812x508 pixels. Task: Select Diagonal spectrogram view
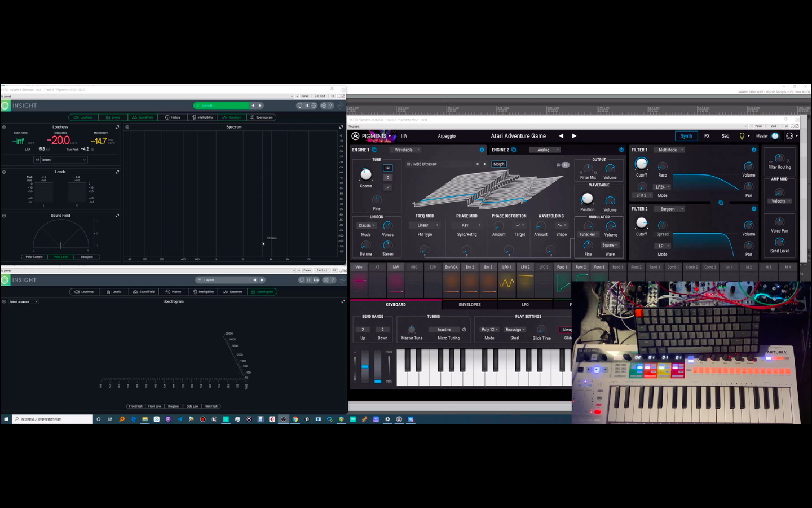[174, 406]
